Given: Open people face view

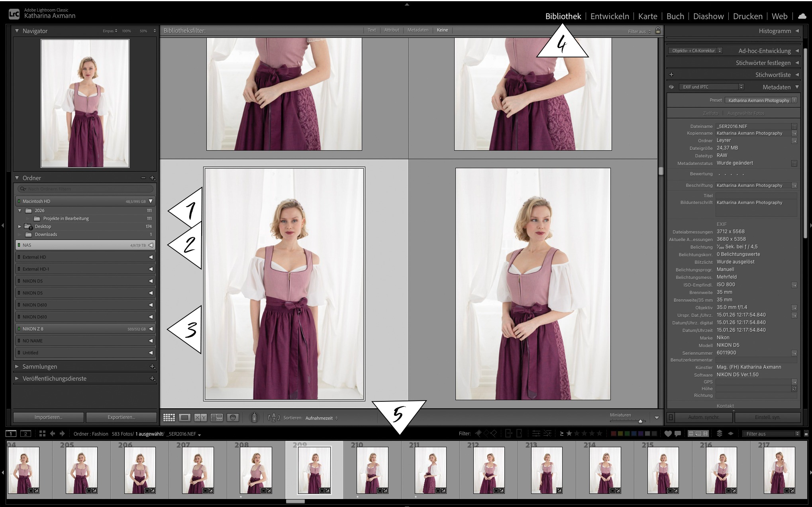Looking at the screenshot, I should pos(233,417).
